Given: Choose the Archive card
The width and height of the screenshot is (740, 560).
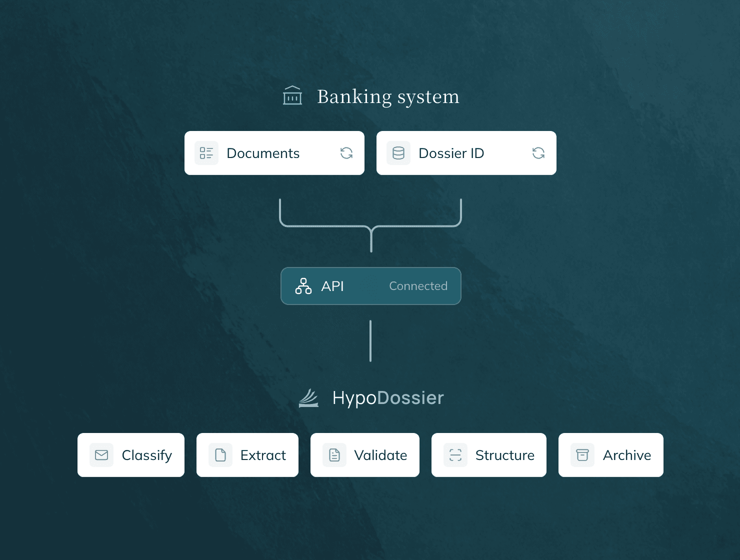Looking at the screenshot, I should click(611, 455).
